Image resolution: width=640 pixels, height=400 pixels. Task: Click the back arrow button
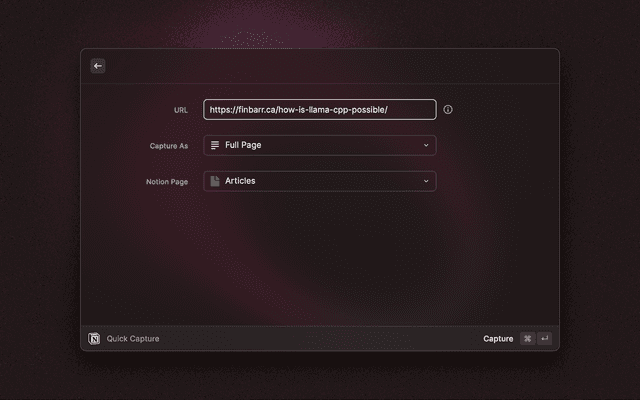98,66
